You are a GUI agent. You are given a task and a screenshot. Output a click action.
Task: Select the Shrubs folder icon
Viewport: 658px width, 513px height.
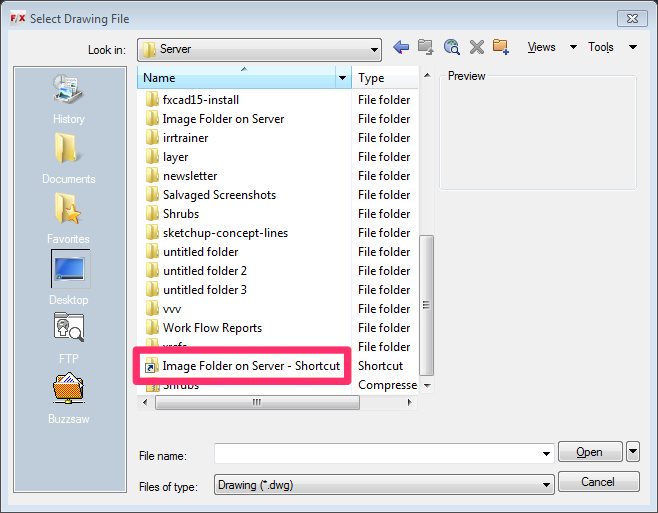(x=152, y=214)
